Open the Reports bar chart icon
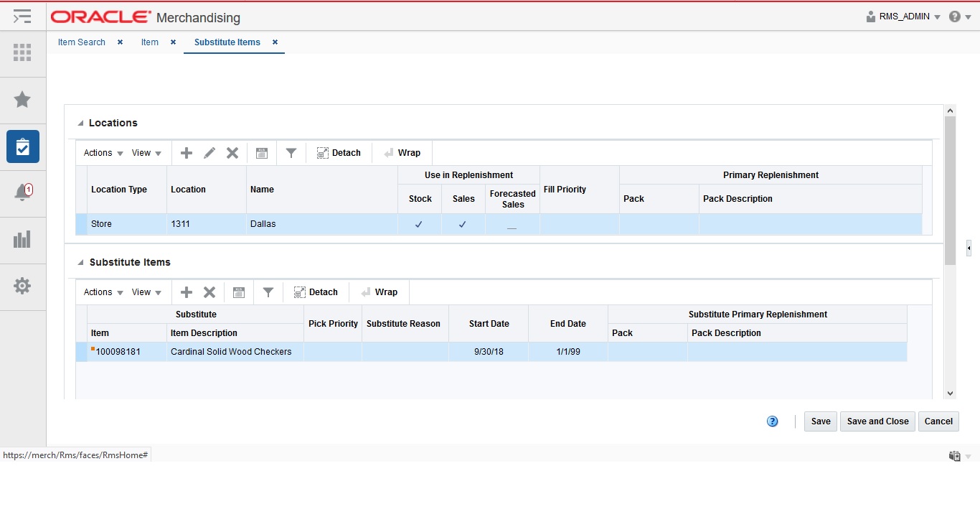The height and width of the screenshot is (517, 980). click(x=22, y=239)
